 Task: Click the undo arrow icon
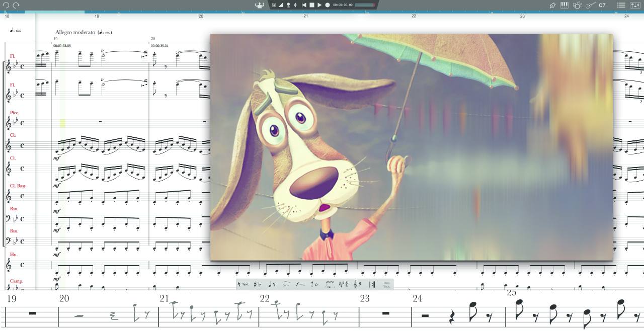click(x=6, y=5)
